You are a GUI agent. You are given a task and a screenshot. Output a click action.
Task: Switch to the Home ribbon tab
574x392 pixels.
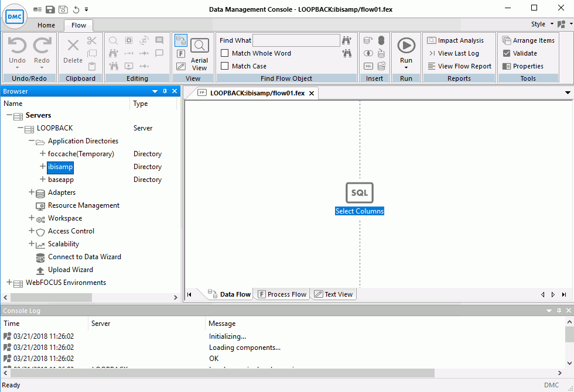pos(46,25)
